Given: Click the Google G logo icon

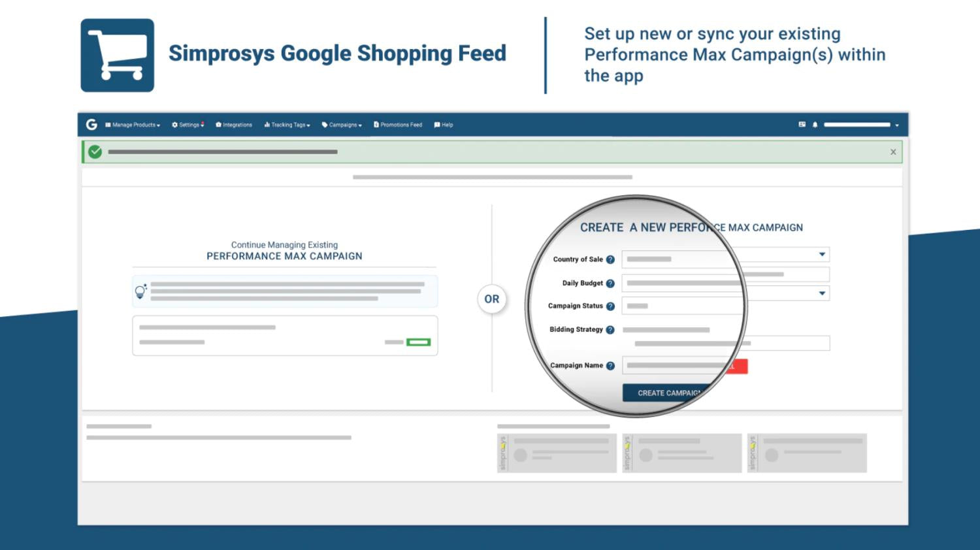Looking at the screenshot, I should pos(91,124).
